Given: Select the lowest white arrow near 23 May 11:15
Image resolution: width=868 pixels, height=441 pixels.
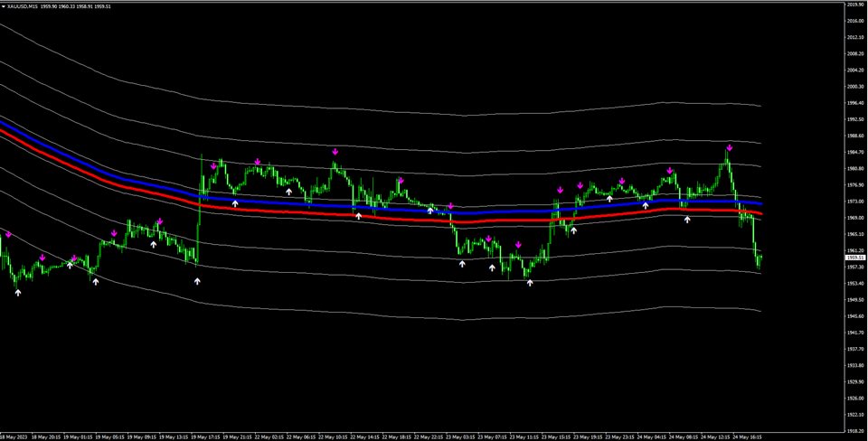Looking at the screenshot, I should coord(530,283).
